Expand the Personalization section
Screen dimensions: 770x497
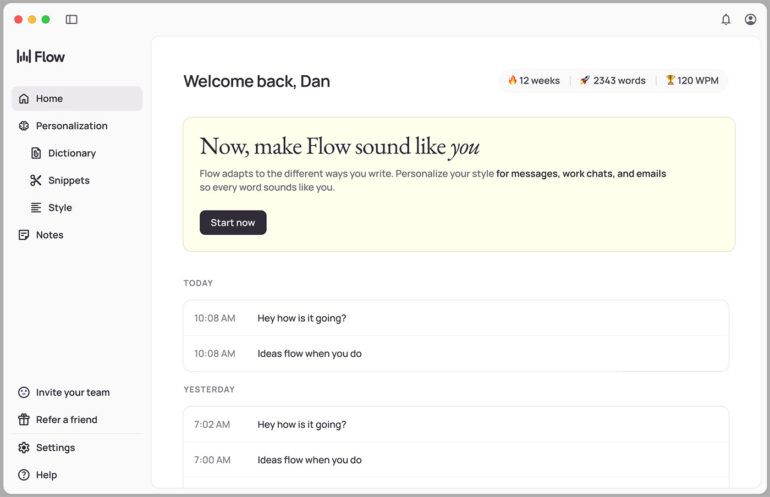71,126
